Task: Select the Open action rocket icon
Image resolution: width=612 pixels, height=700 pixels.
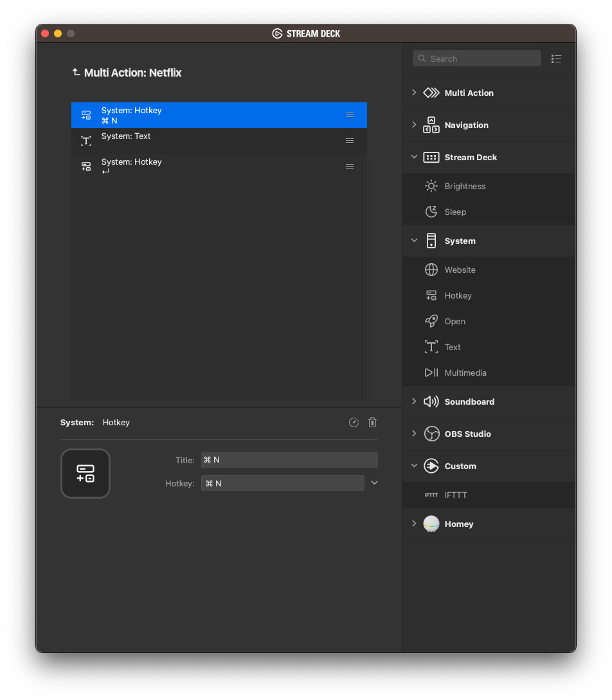Action: [431, 321]
